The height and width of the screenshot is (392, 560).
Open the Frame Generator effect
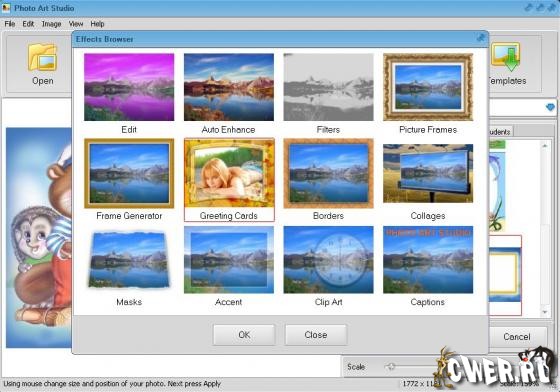[x=129, y=174]
